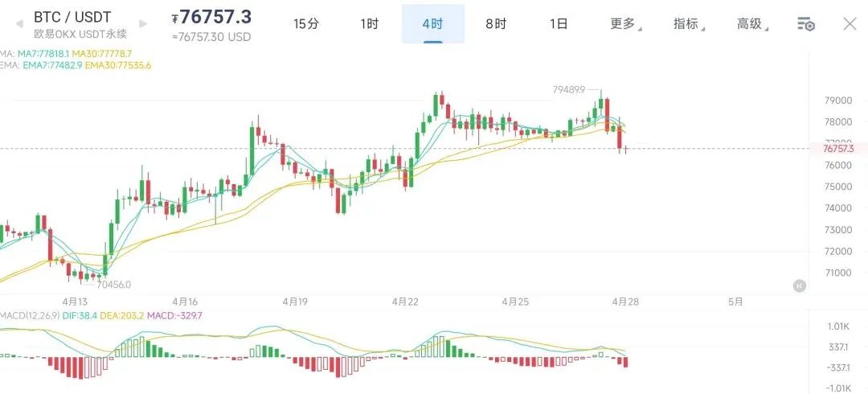Click the current price tag on price axis
The height and width of the screenshot is (394, 868).
838,149
